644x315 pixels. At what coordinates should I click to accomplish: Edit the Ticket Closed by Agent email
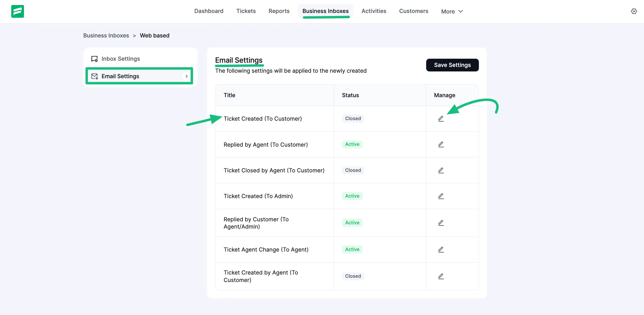(x=440, y=170)
